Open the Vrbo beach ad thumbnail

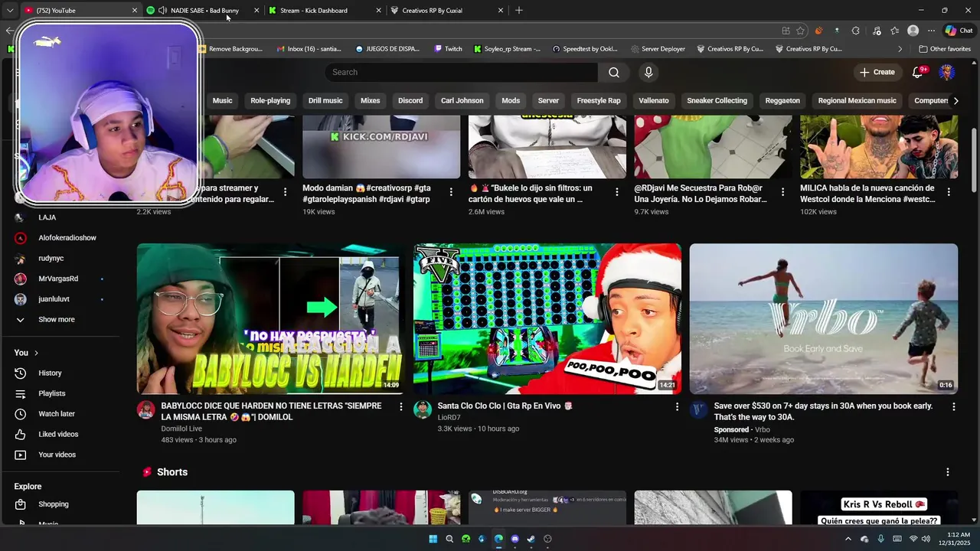pyautogui.click(x=824, y=318)
